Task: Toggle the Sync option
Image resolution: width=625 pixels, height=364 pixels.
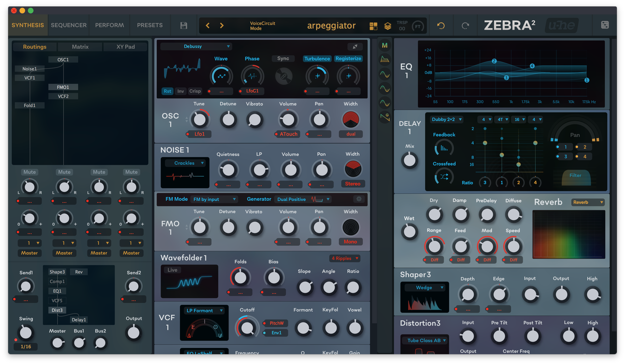Action: [x=283, y=58]
